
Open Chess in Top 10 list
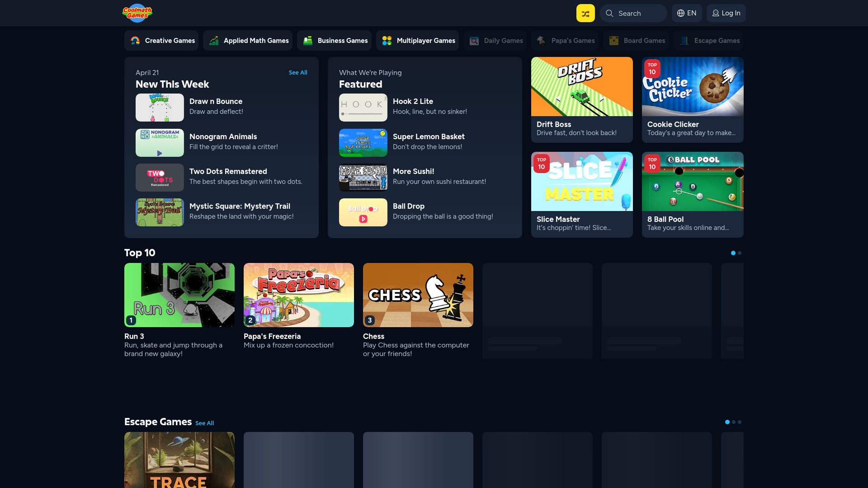[418, 295]
